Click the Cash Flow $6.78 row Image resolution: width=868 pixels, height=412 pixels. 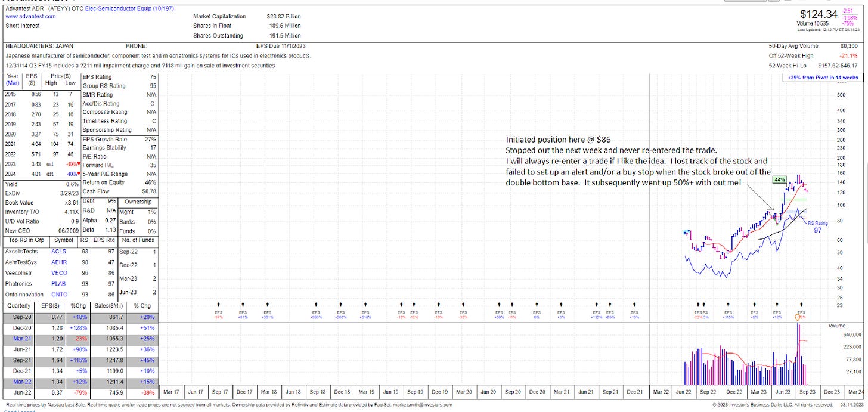point(118,192)
